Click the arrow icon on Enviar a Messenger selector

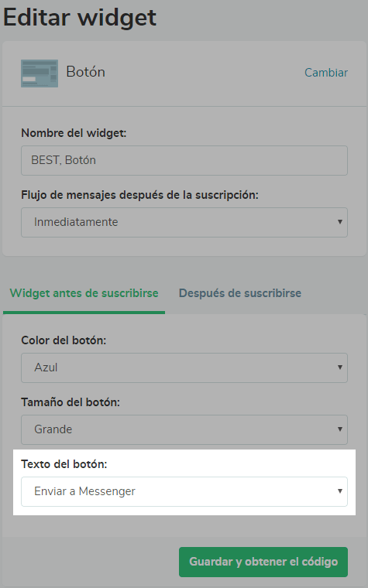pyautogui.click(x=340, y=491)
